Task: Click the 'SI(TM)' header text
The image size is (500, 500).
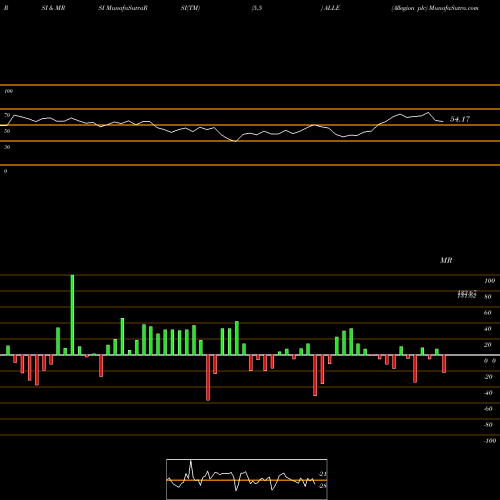Action: (190, 8)
